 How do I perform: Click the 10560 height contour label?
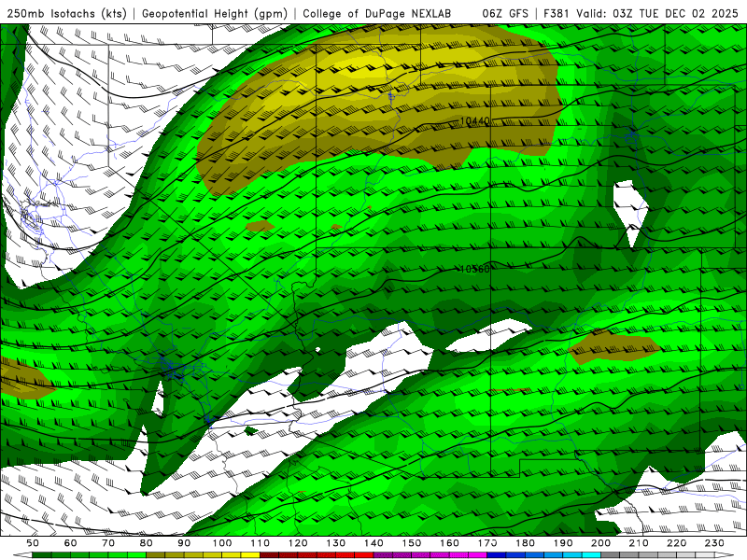pyautogui.click(x=475, y=269)
